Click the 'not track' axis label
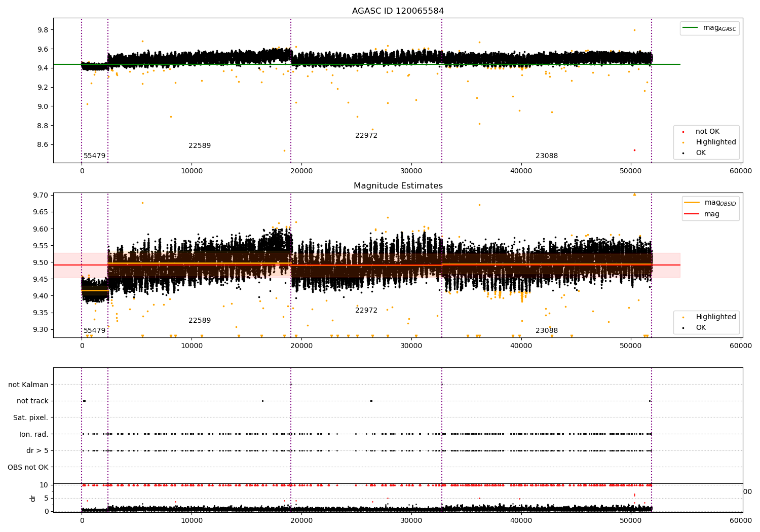This screenshot has height=532, width=760. [32, 401]
